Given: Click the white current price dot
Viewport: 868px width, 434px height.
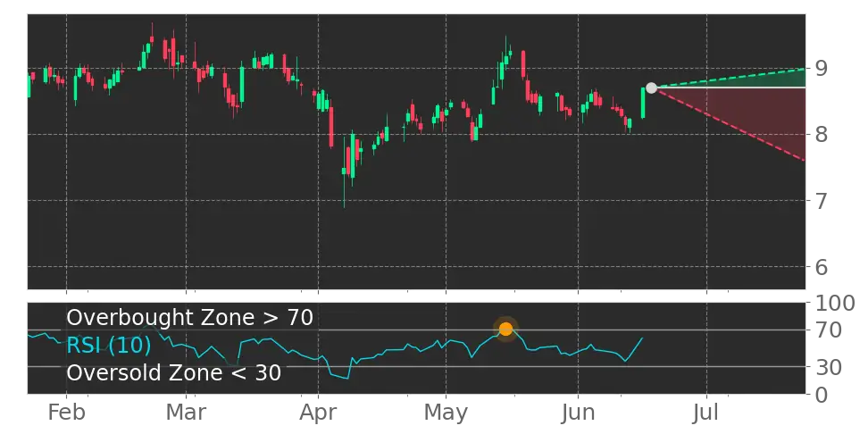Looking at the screenshot, I should point(651,88).
